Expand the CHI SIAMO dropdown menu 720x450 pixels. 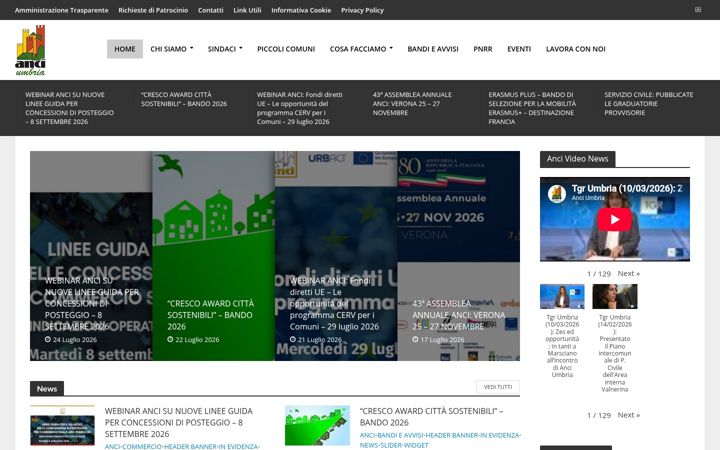[x=172, y=49]
